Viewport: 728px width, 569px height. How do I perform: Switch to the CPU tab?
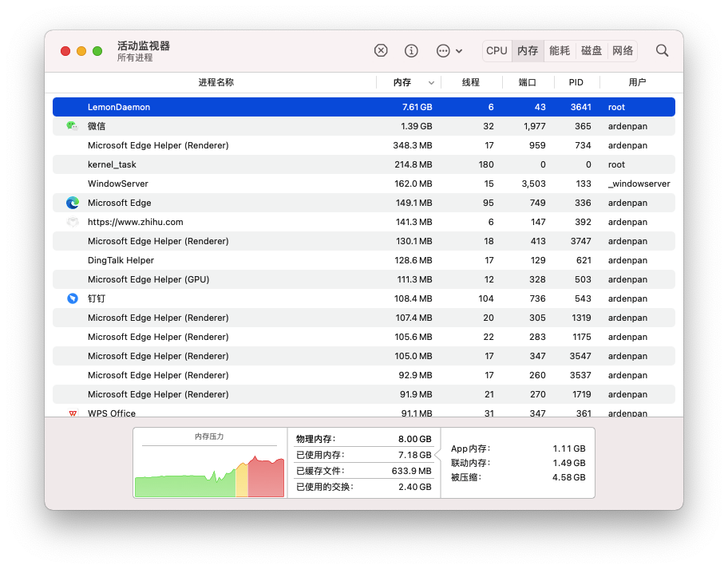coord(497,50)
